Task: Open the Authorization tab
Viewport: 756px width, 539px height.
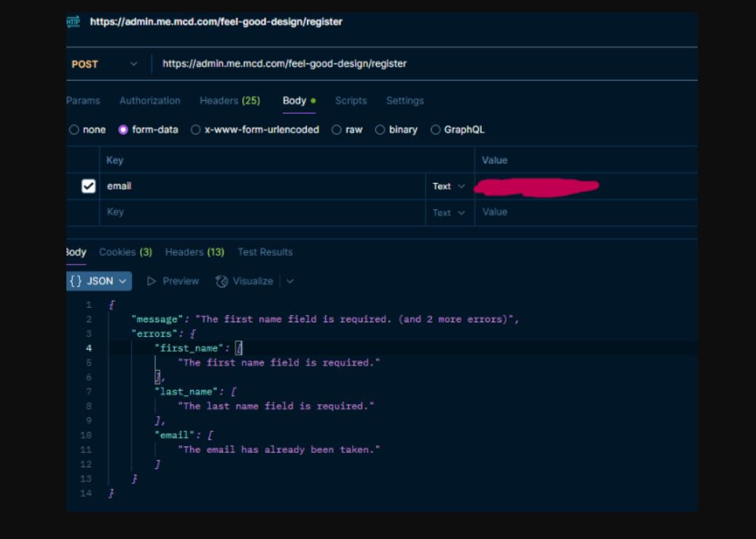Action: (149, 101)
